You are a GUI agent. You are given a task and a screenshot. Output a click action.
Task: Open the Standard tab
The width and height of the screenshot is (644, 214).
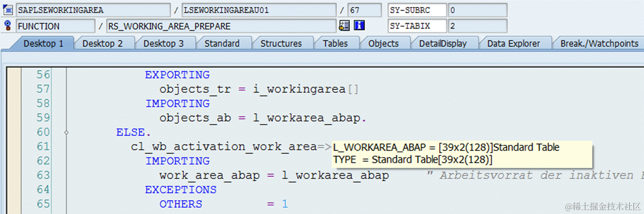[x=222, y=43]
